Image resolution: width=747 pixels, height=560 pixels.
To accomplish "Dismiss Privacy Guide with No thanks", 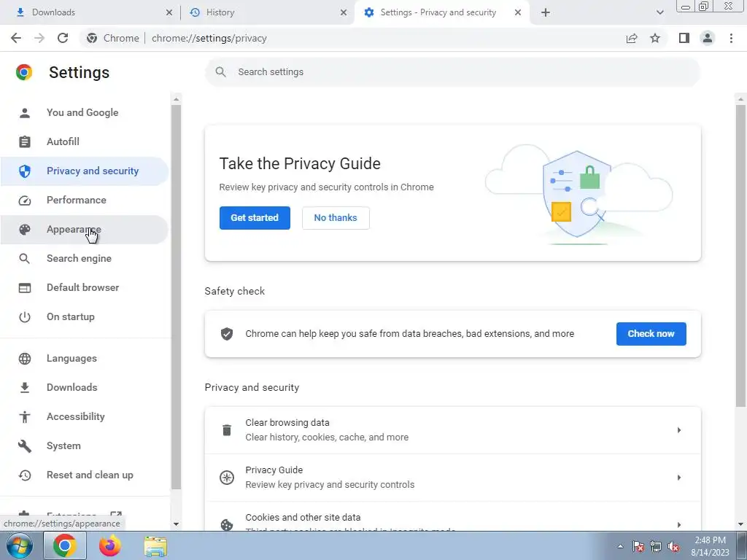I will pyautogui.click(x=336, y=217).
